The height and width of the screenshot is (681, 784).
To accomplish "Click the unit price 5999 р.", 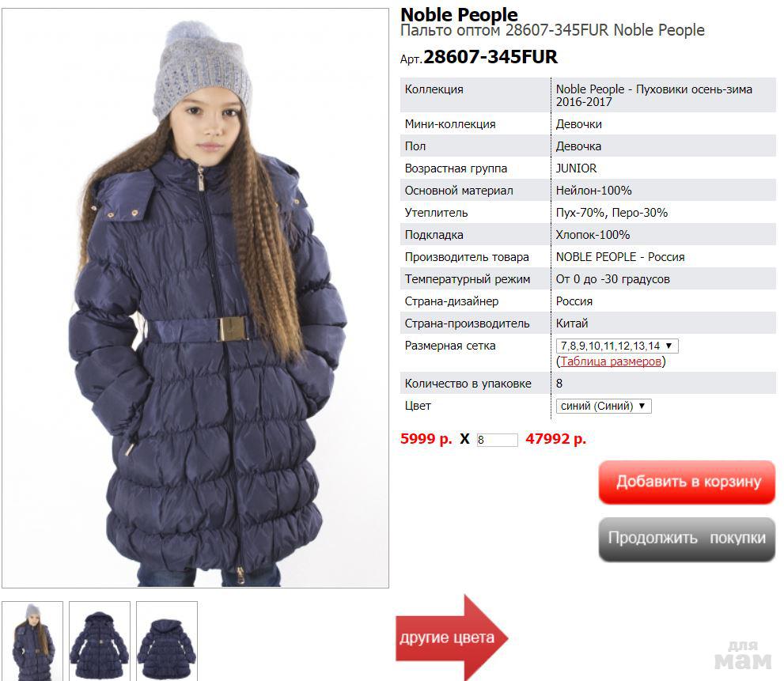I will (426, 439).
